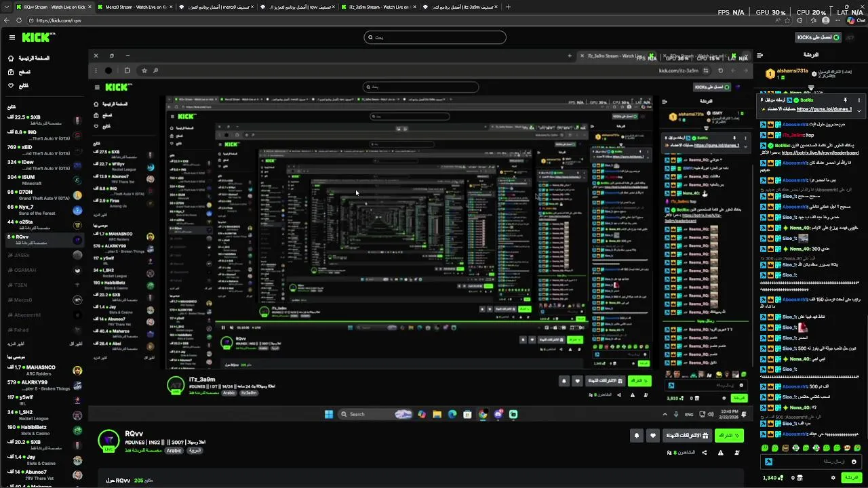This screenshot has height=488, width=868.
Task: Click the read aloud icon in address bar
Action: [x=777, y=20]
